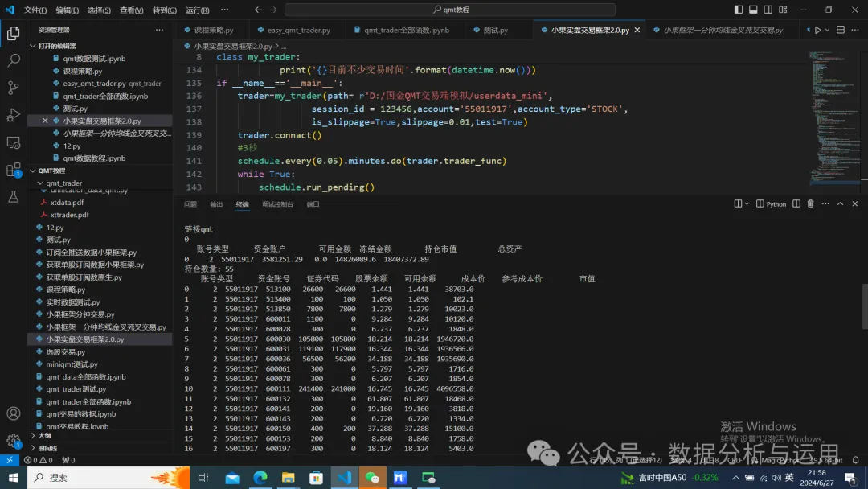The image size is (868, 489).
Task: Open run button dropdown arrow
Action: pos(827,30)
